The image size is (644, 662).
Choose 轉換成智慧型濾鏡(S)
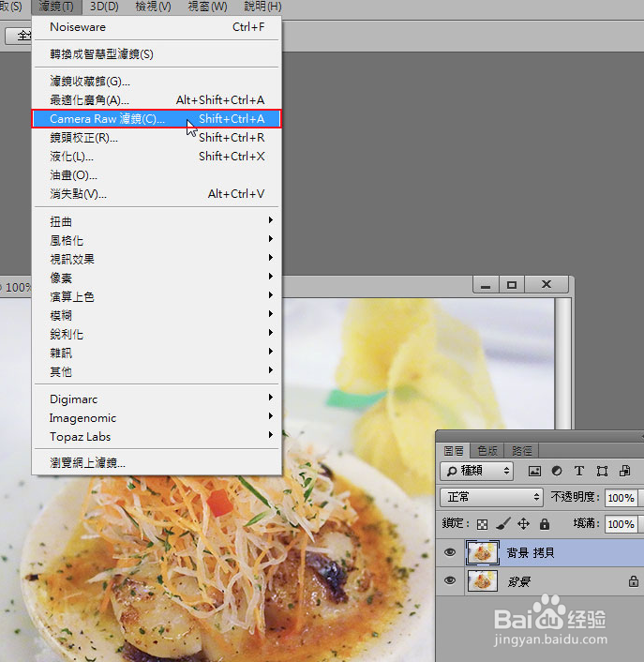click(157, 54)
